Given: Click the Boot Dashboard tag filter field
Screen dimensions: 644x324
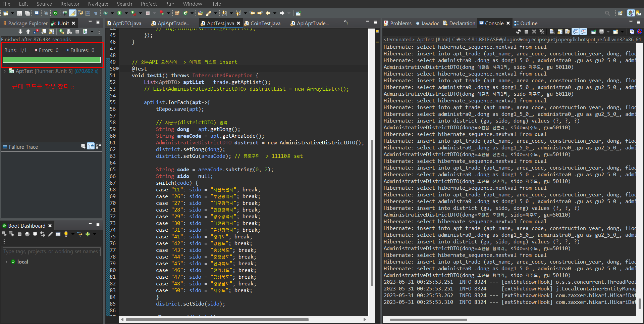Looking at the screenshot, I should click(x=52, y=251).
